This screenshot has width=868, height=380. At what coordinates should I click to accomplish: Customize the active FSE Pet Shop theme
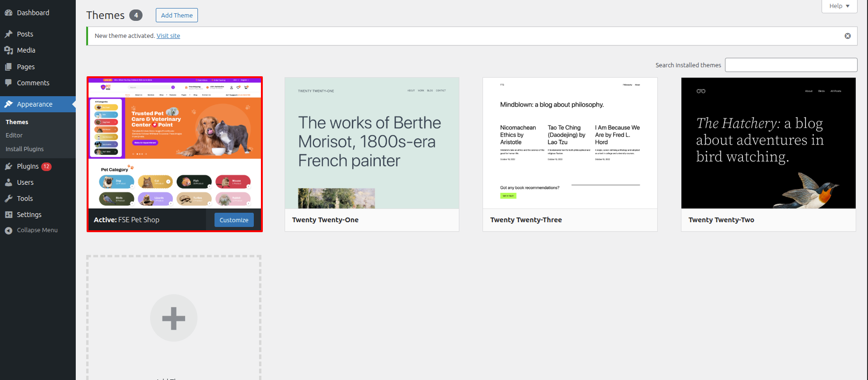coord(234,220)
